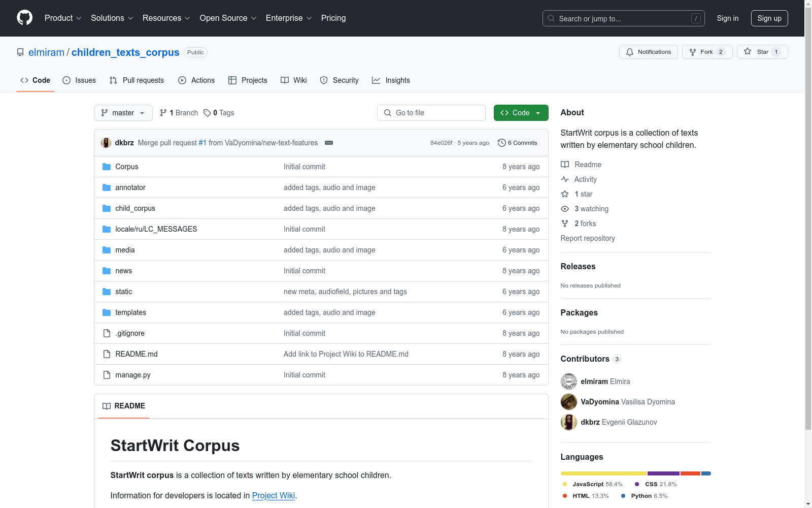Viewport: 812px width, 508px height.
Task: Open the children_texts_corpus repository link
Action: 125,52
